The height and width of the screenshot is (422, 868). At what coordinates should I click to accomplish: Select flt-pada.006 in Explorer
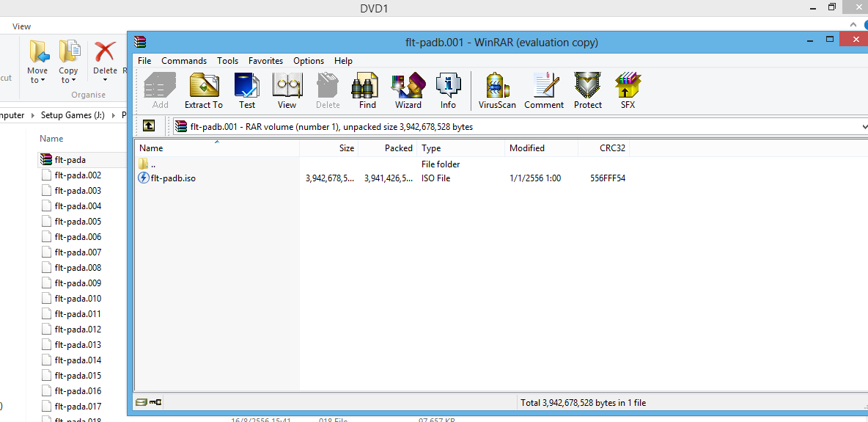(71, 237)
